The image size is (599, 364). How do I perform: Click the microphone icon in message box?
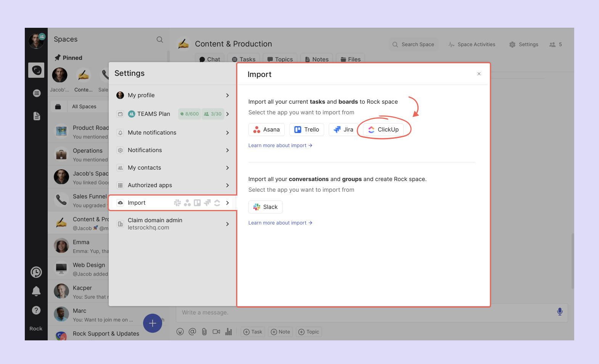559,312
